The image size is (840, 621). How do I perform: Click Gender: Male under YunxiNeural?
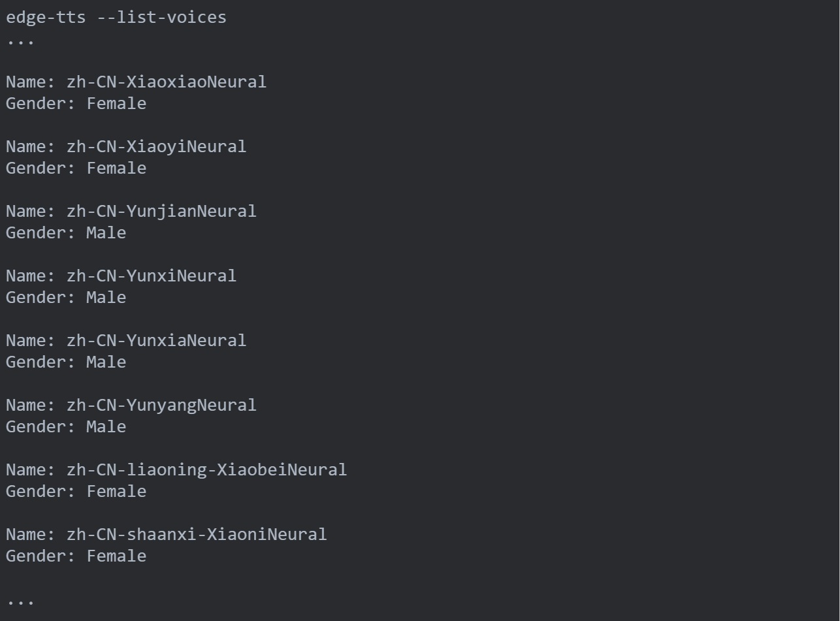click(x=66, y=297)
